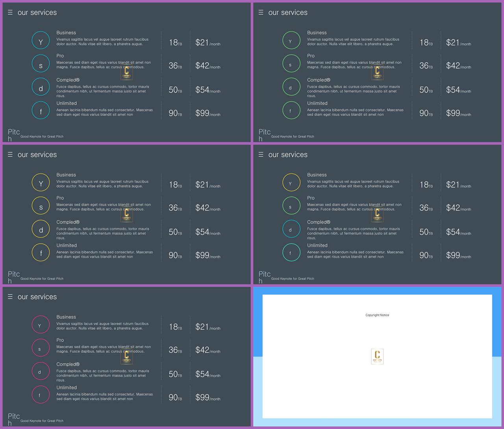
Task: Select pink s circle beside Pro
Action: (x=41, y=347)
